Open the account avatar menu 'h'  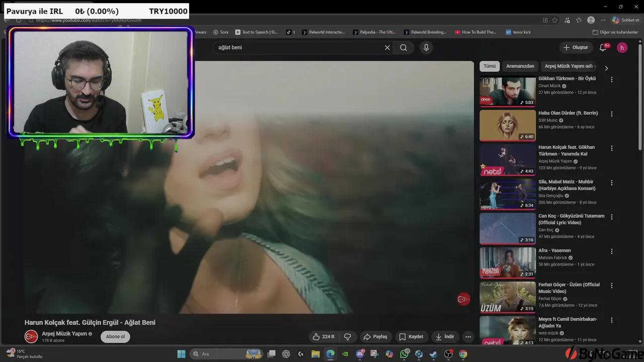coord(622,48)
